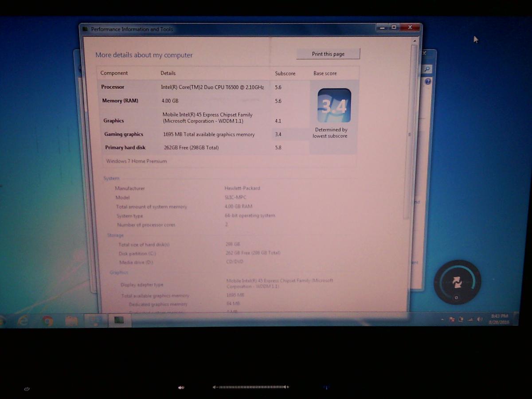
Task: Click the Gaming graphics subscore 3.4
Action: point(278,134)
